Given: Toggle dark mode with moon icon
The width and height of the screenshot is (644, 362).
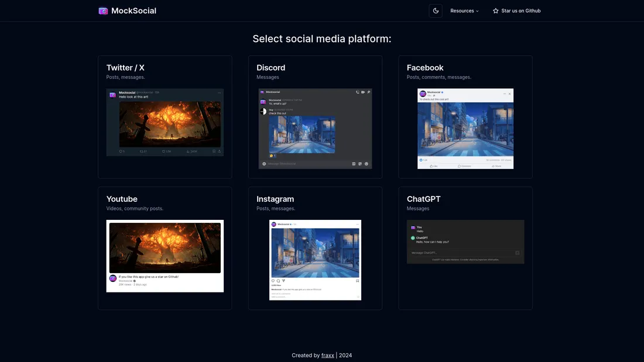Looking at the screenshot, I should pos(436,11).
